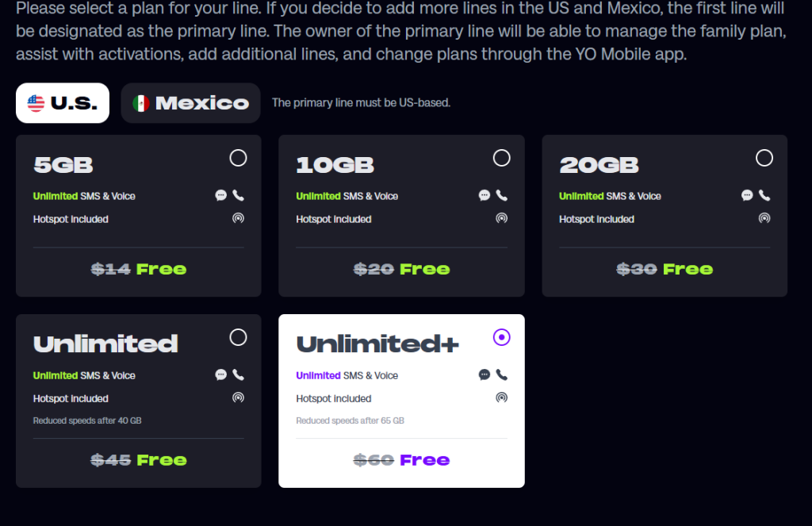Select the Unlimited plan radio button
This screenshot has width=812, height=526.
click(x=238, y=337)
